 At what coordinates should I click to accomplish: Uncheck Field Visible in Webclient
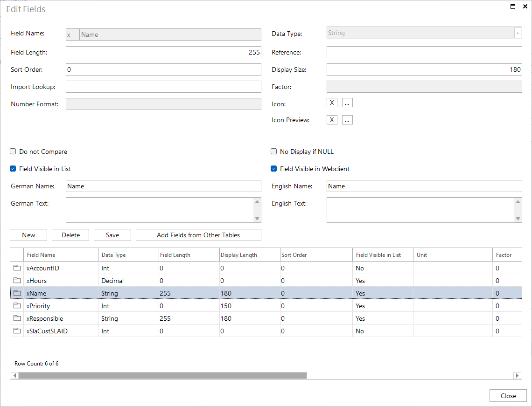pyautogui.click(x=274, y=169)
